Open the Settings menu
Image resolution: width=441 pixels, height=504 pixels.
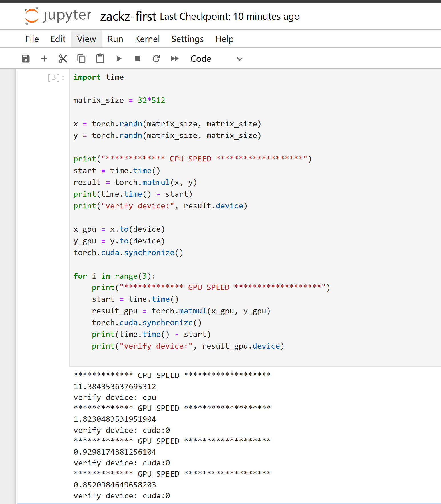188,39
